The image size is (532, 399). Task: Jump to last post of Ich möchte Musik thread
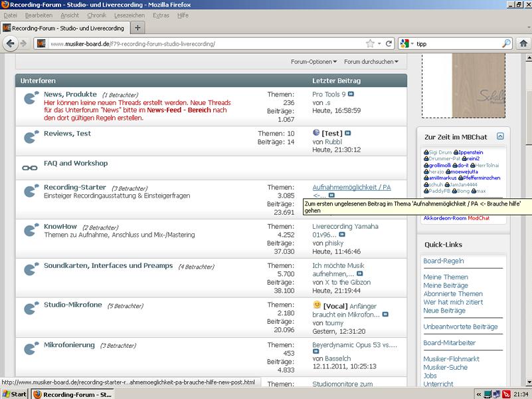click(x=359, y=273)
